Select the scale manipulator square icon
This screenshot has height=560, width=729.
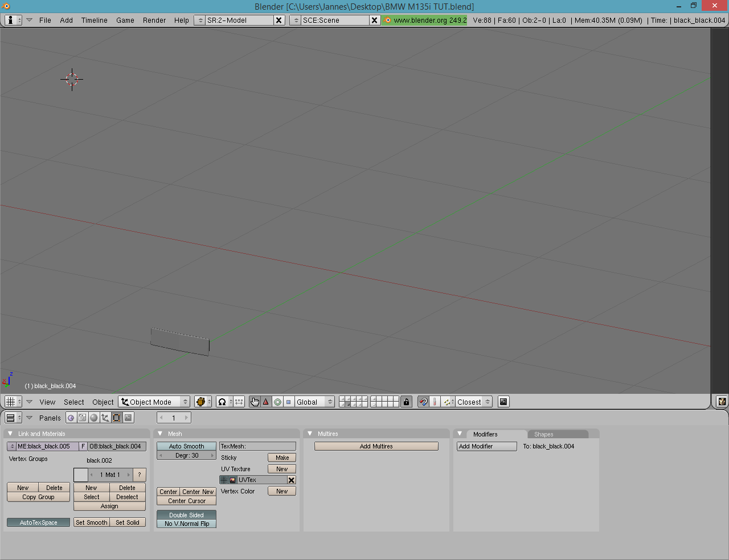click(289, 402)
